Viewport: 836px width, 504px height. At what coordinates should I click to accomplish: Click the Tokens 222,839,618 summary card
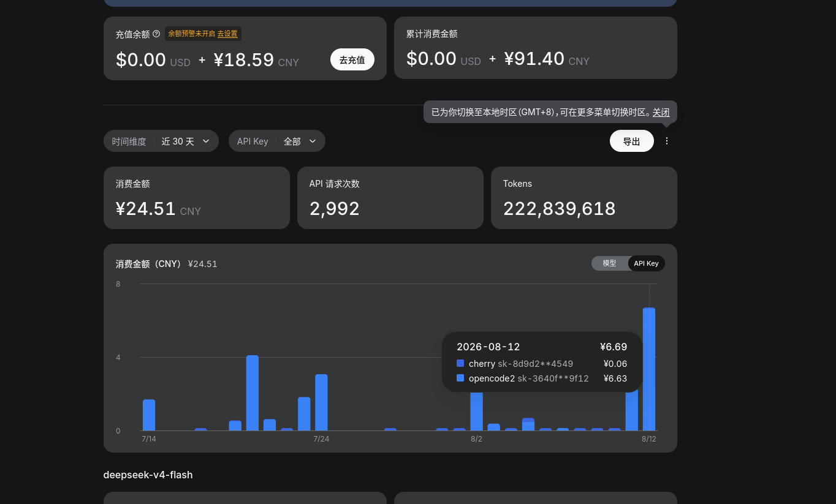pyautogui.click(x=584, y=198)
